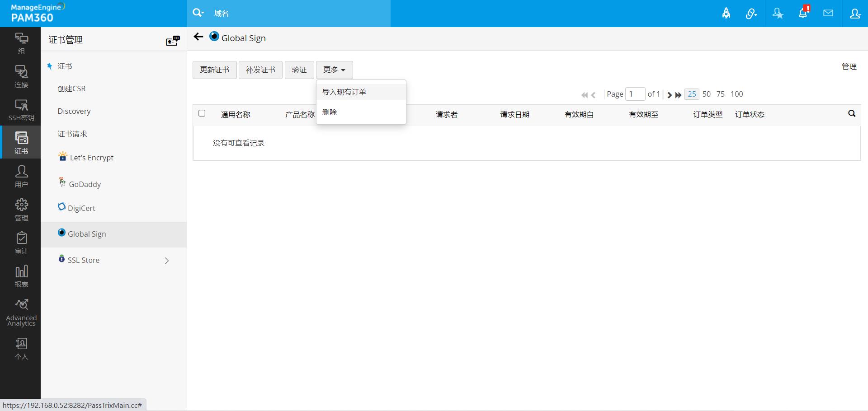Click the 更新证书 button
Viewport: 868px width, 411px height.
(x=215, y=70)
